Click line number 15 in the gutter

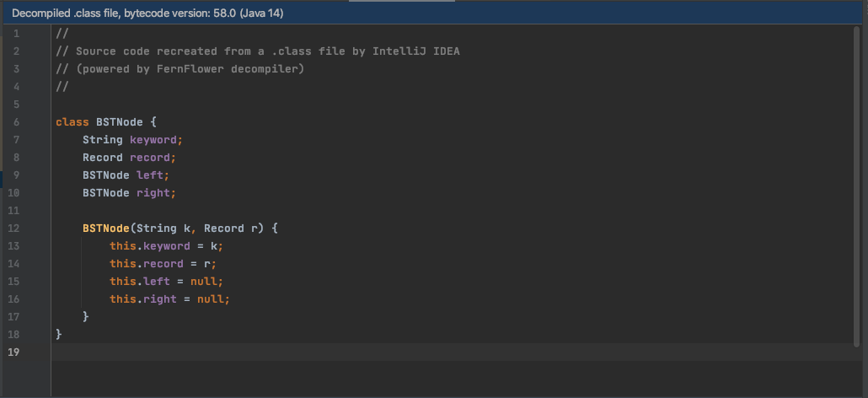pos(13,281)
